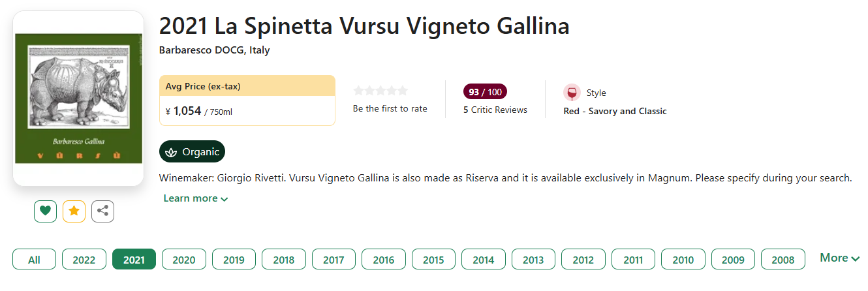The width and height of the screenshot is (868, 291).
Task: Select the All vintages tab
Action: [x=34, y=260]
